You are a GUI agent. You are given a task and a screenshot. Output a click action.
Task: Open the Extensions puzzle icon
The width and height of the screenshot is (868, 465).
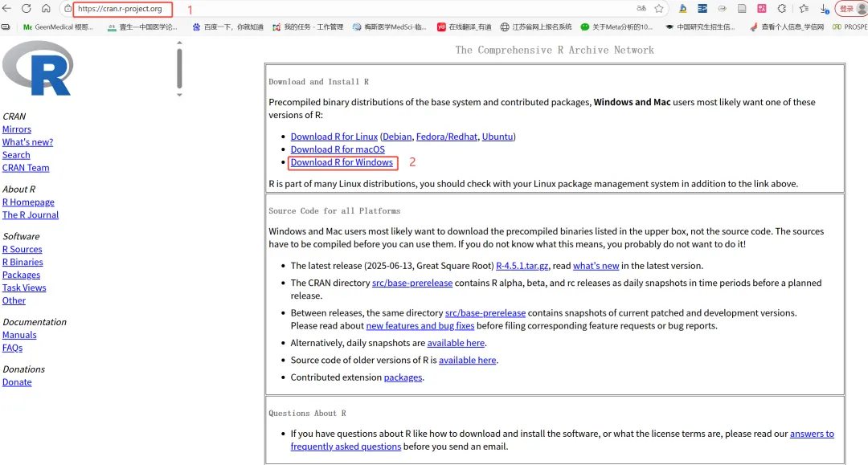point(782,8)
